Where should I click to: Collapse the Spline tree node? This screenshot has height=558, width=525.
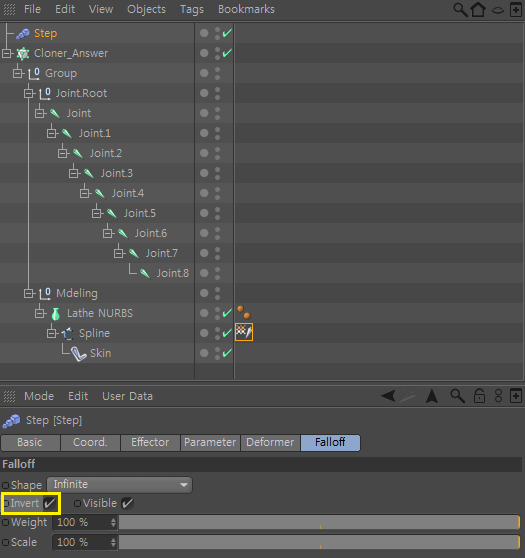[52, 333]
